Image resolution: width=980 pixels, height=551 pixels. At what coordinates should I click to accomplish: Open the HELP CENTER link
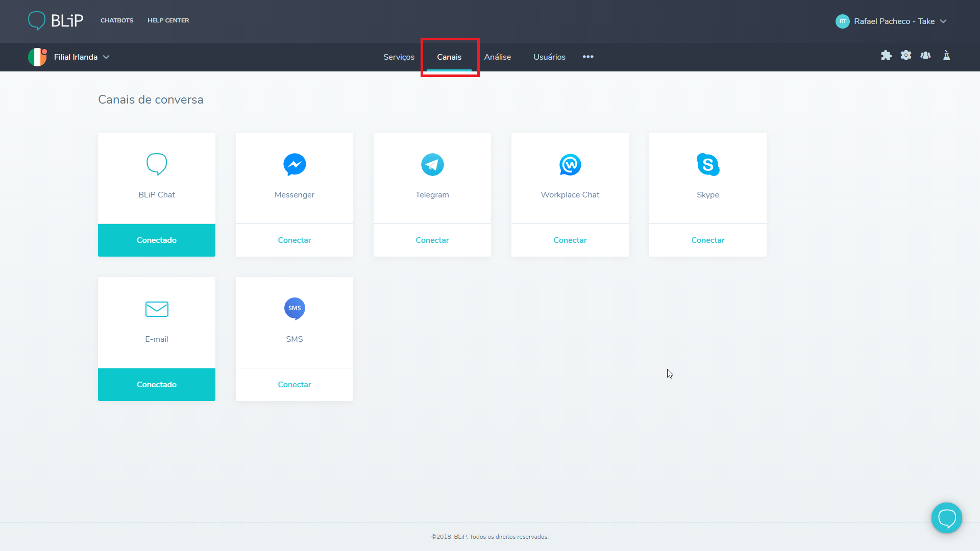pos(168,20)
